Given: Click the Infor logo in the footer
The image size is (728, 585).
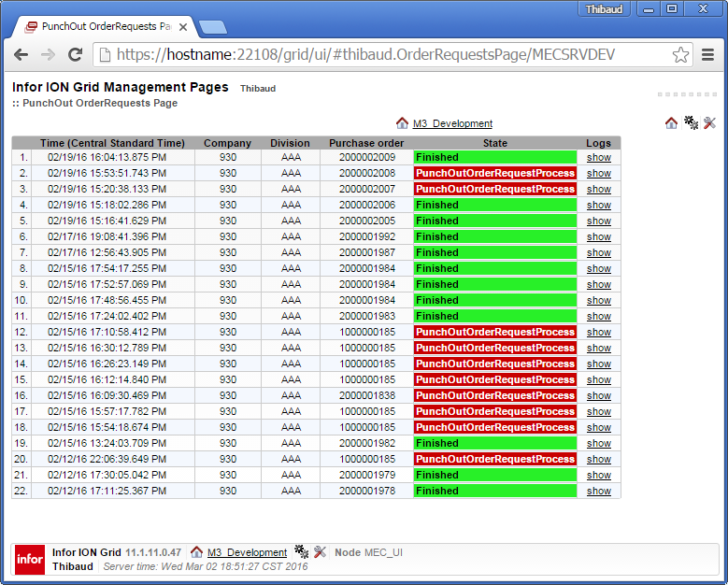Looking at the screenshot, I should click(x=29, y=559).
